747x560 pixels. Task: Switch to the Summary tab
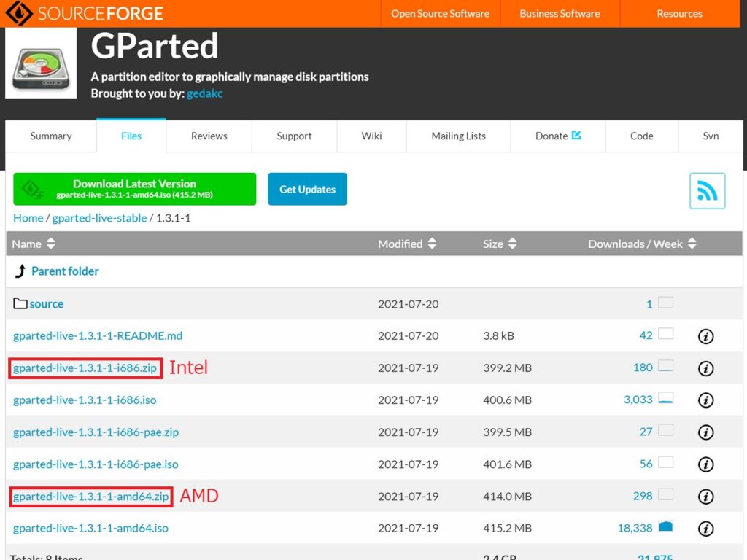click(51, 136)
